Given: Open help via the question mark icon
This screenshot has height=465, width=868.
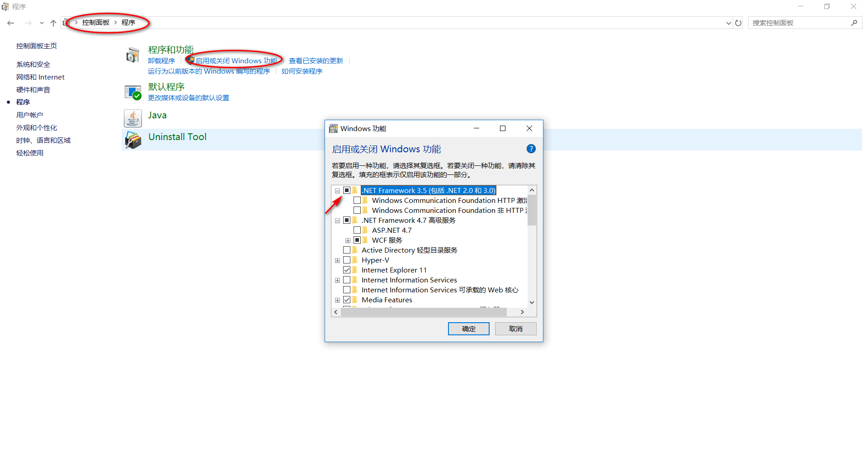Looking at the screenshot, I should [531, 149].
